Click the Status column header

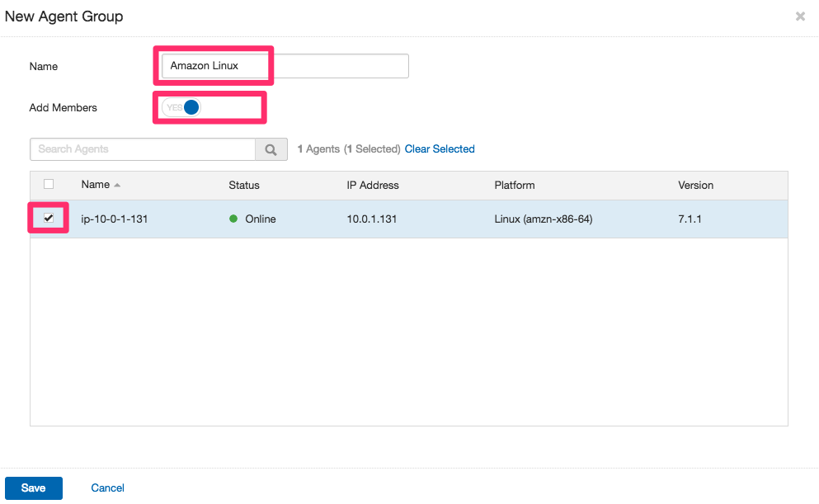click(244, 185)
